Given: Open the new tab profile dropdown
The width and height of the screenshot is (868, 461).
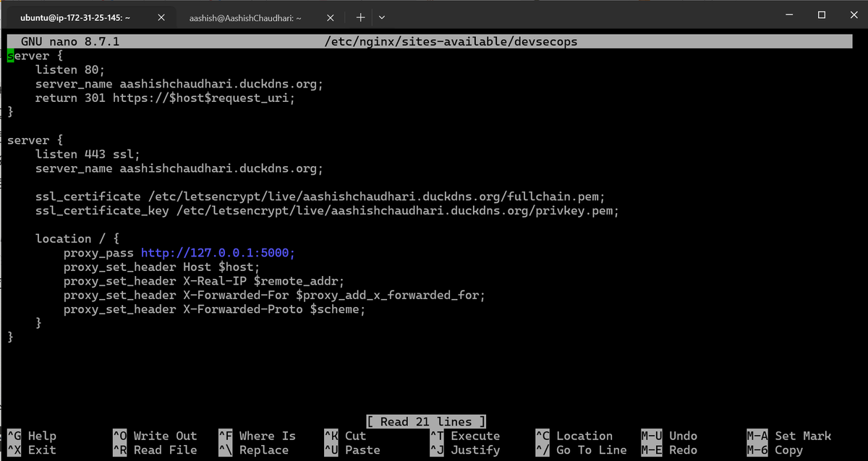Looking at the screenshot, I should point(382,17).
